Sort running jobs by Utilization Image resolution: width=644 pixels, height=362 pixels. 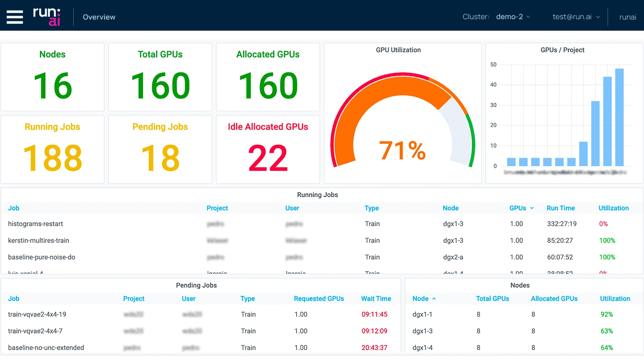coord(614,208)
